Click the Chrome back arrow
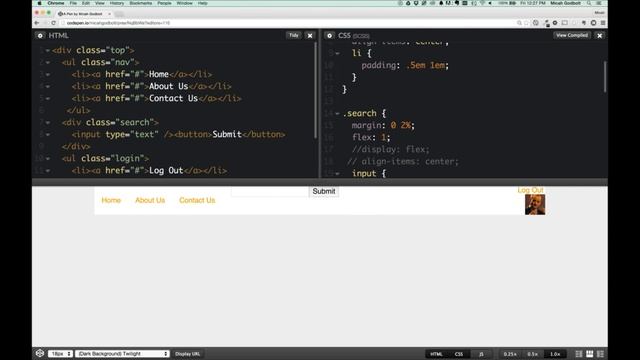 pyautogui.click(x=37, y=23)
